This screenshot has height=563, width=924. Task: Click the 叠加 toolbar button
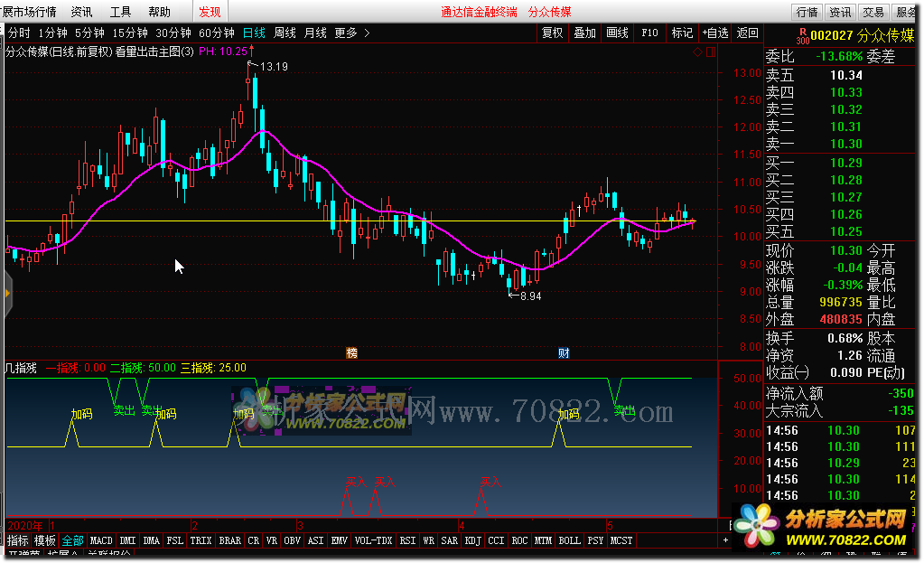(x=584, y=33)
